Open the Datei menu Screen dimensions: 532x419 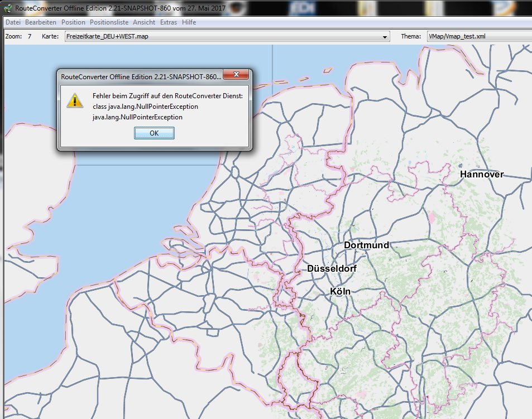[x=13, y=22]
